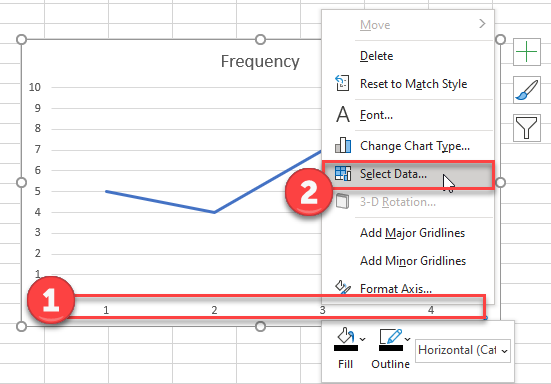Expand the Move submenu arrow

(482, 24)
